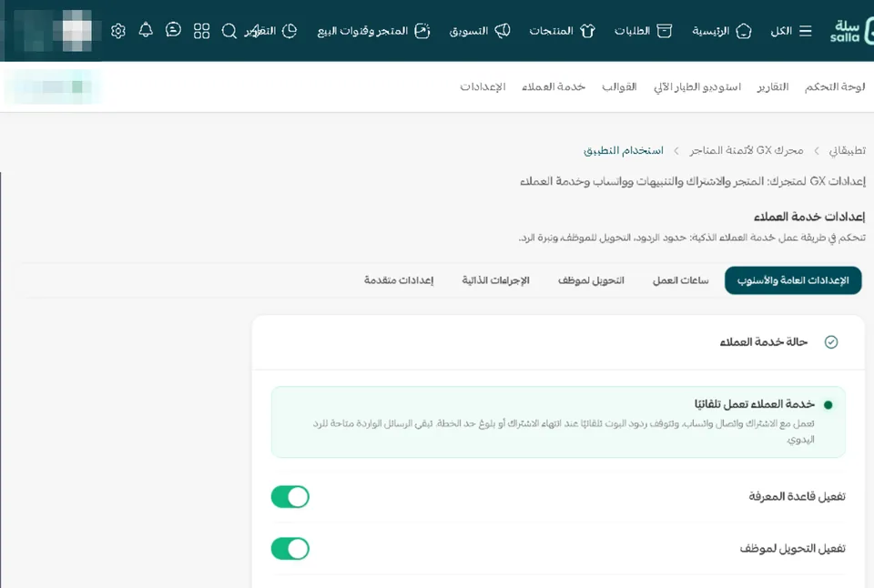
Task: Switch to إعدادات متقدمة tab
Action: (x=399, y=280)
